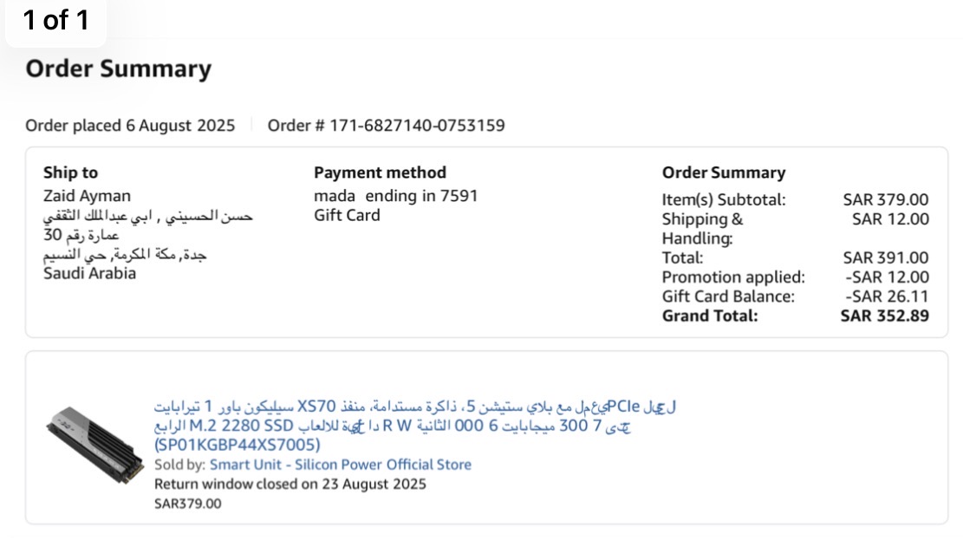Click the SSD product thumbnail image
Screen dimensions: 963x560
[x=94, y=445]
